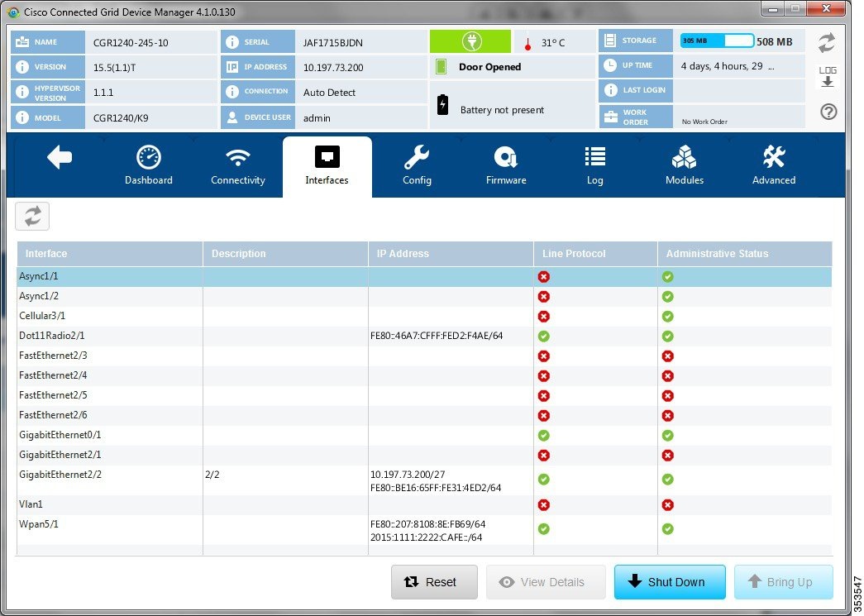This screenshot has height=616, width=864.
Task: Click the View Details button
Action: pos(546,582)
